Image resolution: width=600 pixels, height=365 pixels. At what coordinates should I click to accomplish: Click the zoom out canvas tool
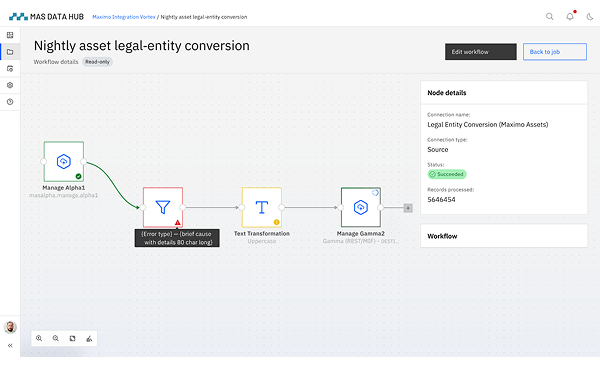tap(56, 338)
